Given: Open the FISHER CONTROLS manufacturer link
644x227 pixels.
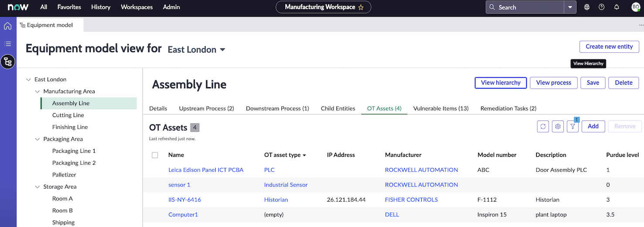Looking at the screenshot, I should [411, 199].
